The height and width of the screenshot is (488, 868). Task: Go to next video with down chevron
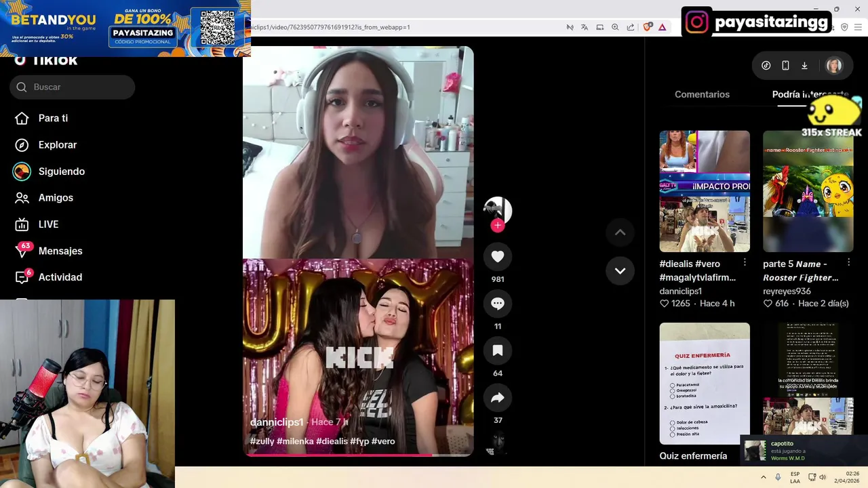point(620,270)
